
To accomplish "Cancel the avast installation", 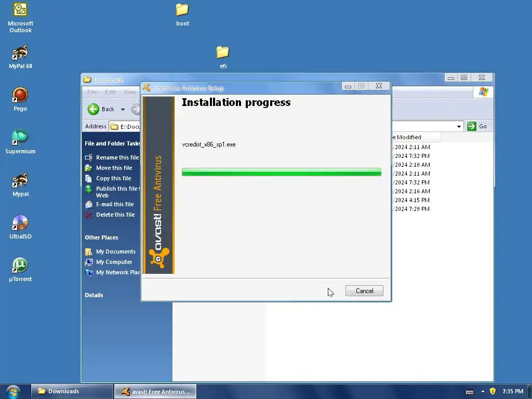I will coord(364,291).
